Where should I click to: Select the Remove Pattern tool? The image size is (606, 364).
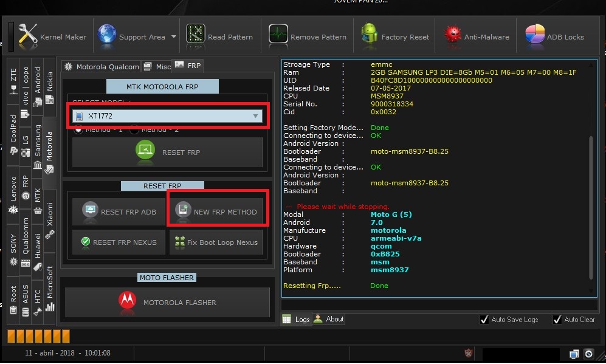pos(307,36)
